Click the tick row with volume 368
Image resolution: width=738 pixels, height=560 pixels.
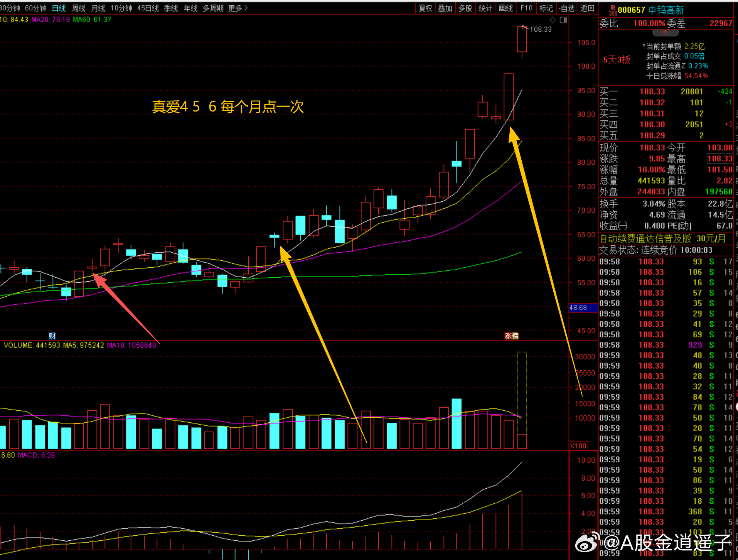(x=666, y=511)
